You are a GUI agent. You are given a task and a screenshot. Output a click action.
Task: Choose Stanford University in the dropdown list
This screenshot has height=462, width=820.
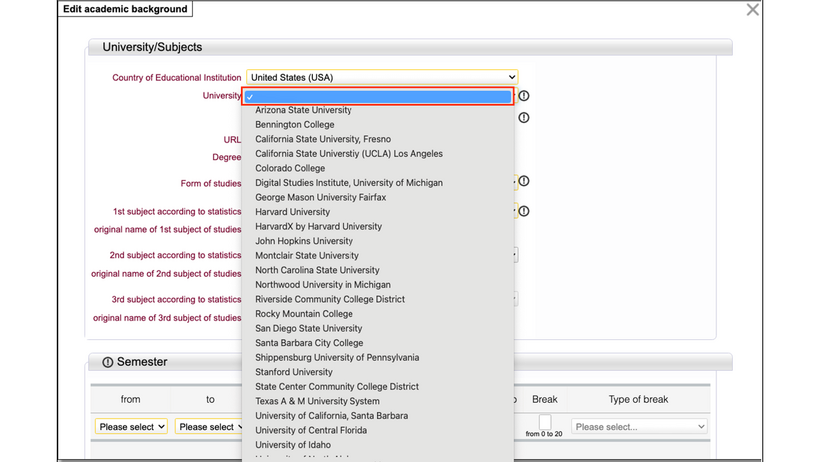293,372
